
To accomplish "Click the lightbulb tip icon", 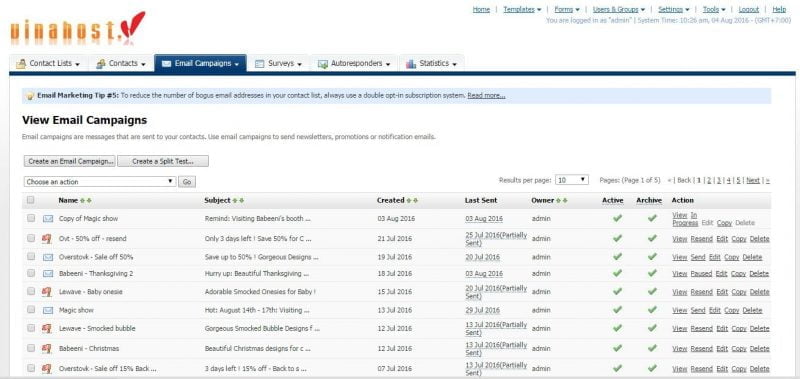I will [30, 95].
